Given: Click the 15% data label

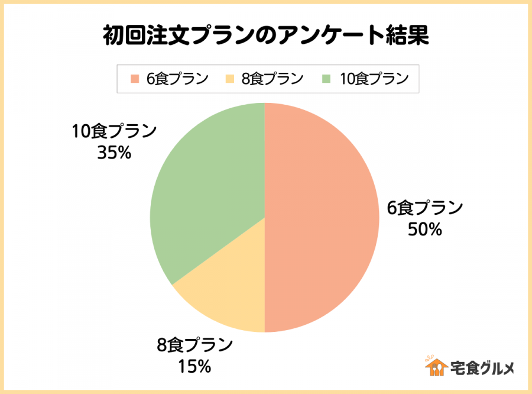Looking at the screenshot, I should pos(194,366).
